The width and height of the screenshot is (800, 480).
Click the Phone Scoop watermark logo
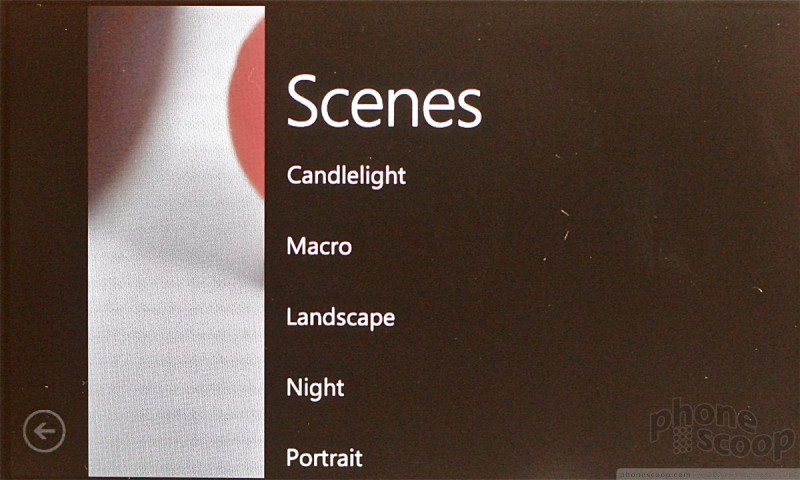(x=722, y=428)
